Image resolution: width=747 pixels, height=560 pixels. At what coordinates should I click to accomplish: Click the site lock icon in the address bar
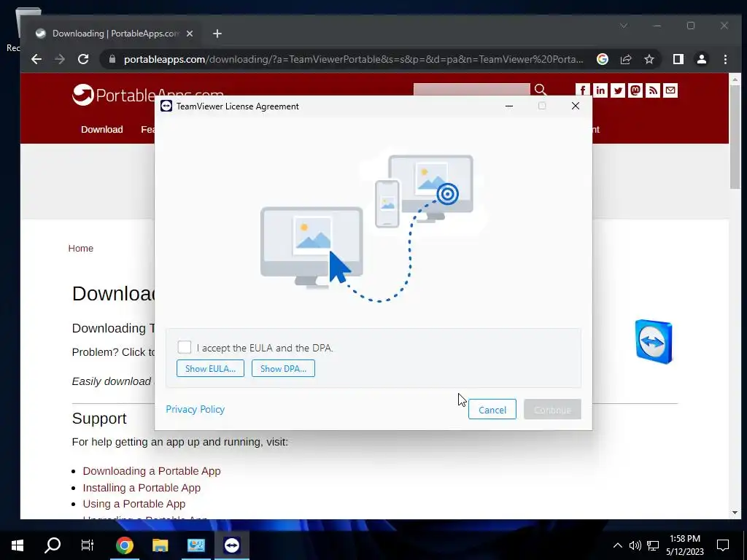pyautogui.click(x=112, y=59)
